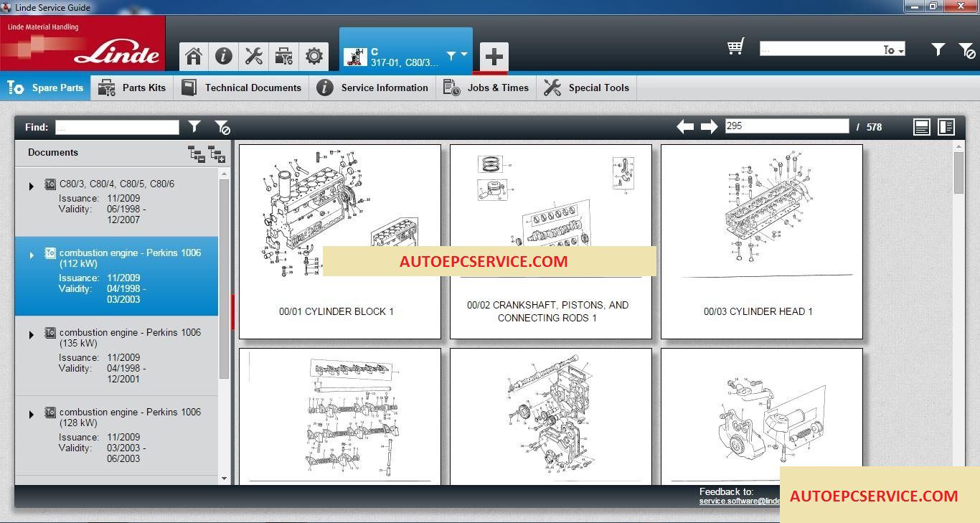Open the toolbox icon
The image size is (980, 523).
pos(283,56)
